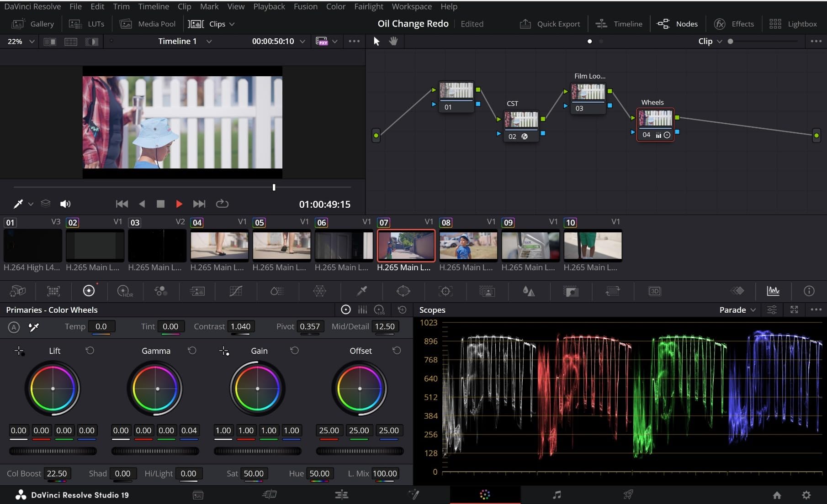Image resolution: width=827 pixels, height=504 pixels.
Task: Open the RGB Mixer palette
Action: [160, 291]
